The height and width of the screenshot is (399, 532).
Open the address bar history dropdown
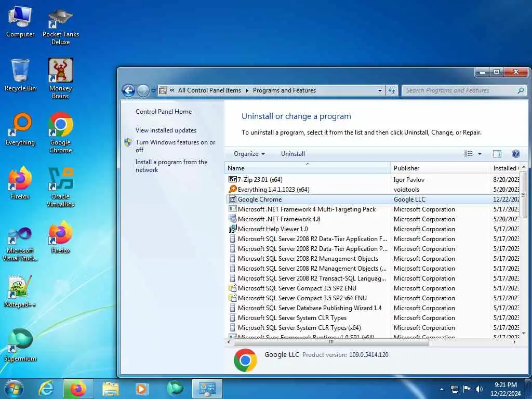[380, 90]
